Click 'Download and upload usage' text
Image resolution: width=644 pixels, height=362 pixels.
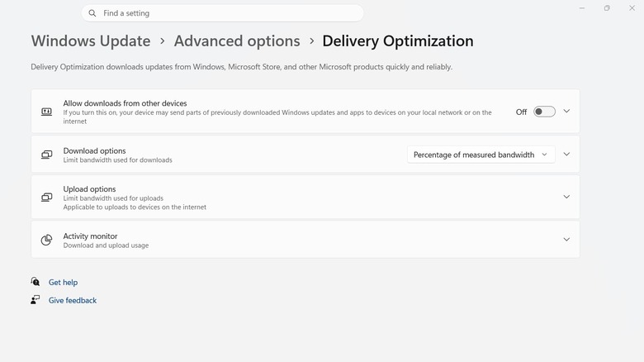click(x=106, y=245)
